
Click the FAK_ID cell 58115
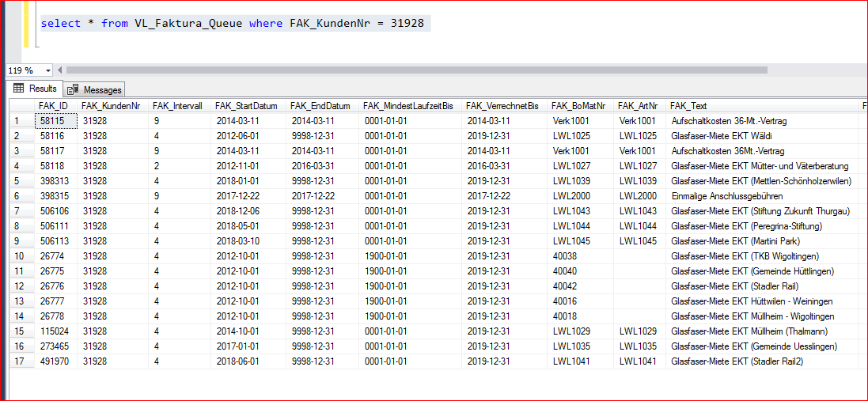(x=56, y=120)
